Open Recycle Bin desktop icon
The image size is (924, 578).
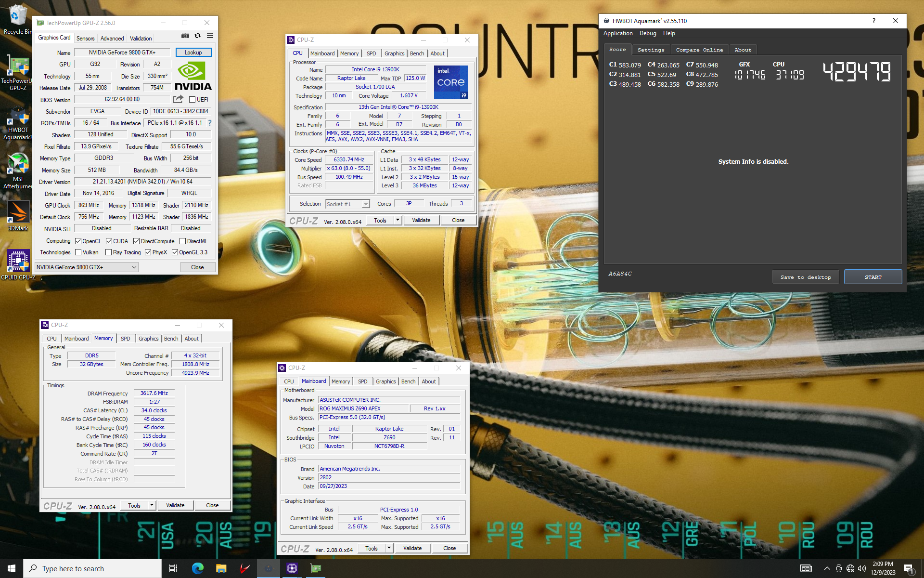click(18, 19)
